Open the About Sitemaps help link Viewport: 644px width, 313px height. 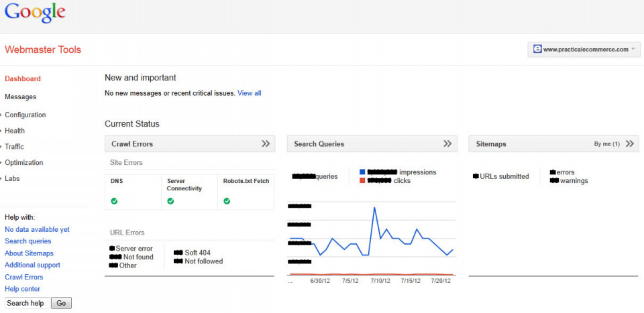click(x=29, y=253)
